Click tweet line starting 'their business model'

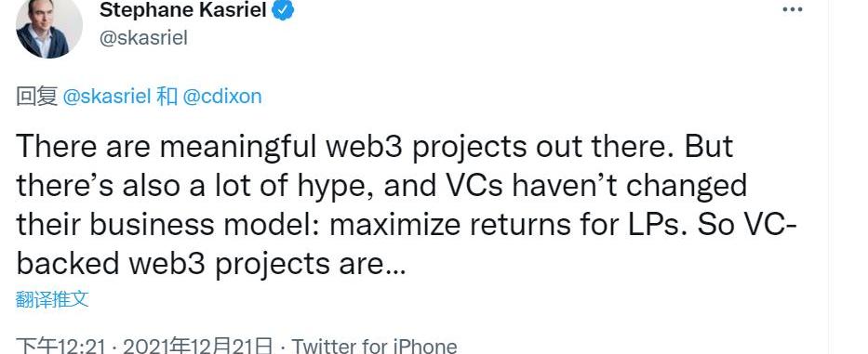click(x=406, y=225)
